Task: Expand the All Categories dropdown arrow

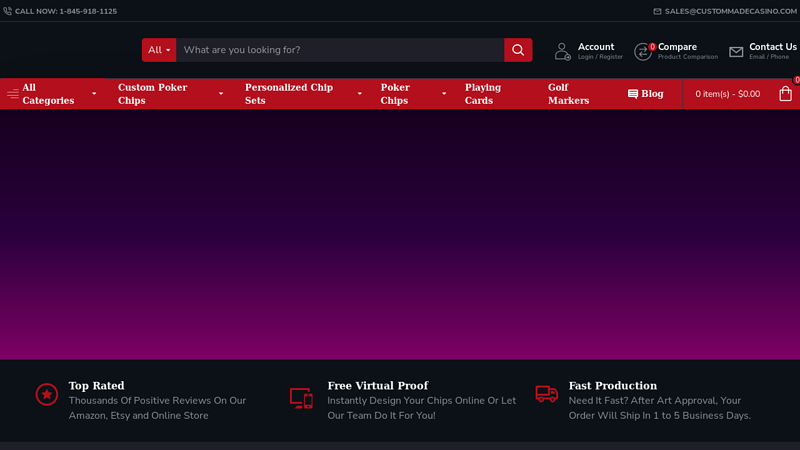Action: click(94, 94)
